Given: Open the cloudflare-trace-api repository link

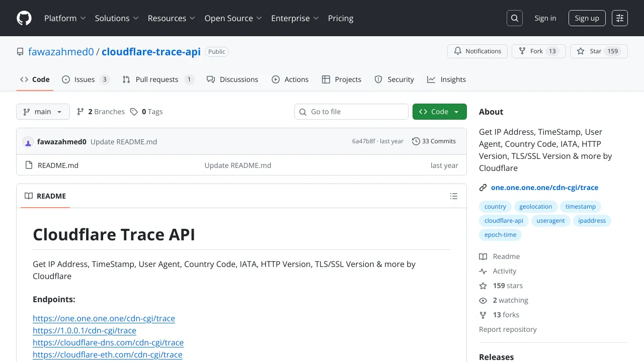Looking at the screenshot, I should [151, 52].
